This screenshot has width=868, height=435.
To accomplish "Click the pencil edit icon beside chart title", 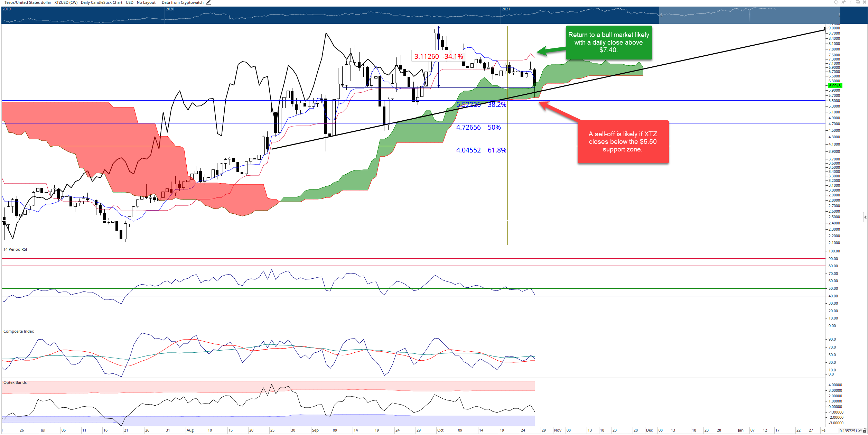I will (x=208, y=2).
